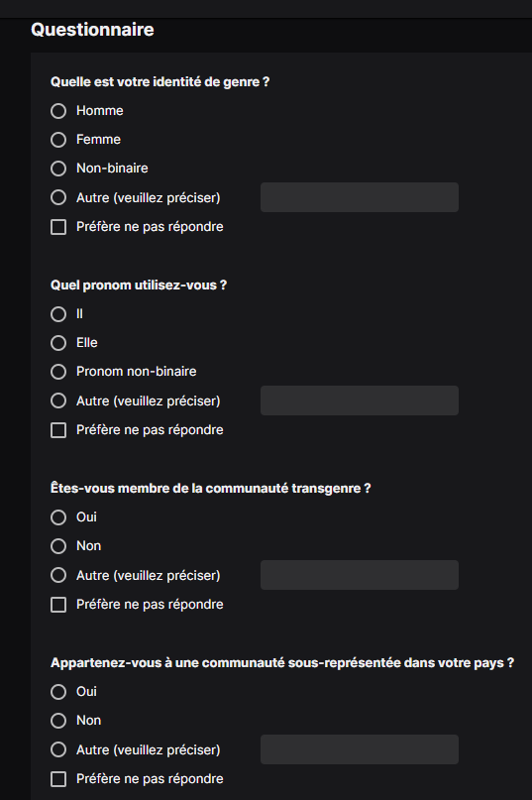Select Homme as gender identity
The height and width of the screenshot is (800, 532).
[58, 111]
